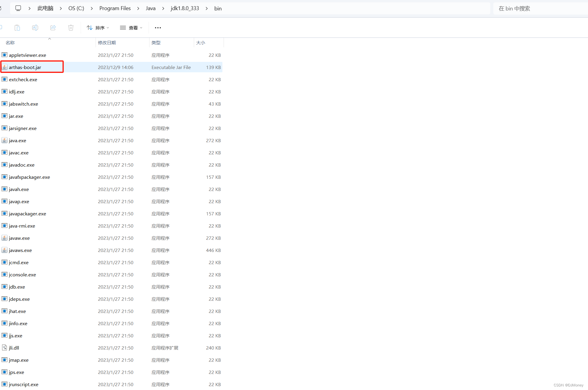
Task: Click the rename toolbar icon
Action: [x=35, y=28]
